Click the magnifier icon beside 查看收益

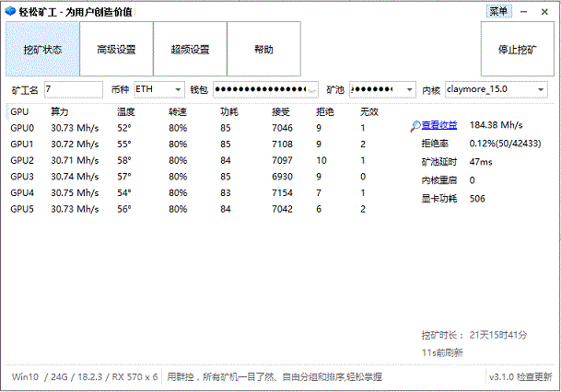click(415, 124)
